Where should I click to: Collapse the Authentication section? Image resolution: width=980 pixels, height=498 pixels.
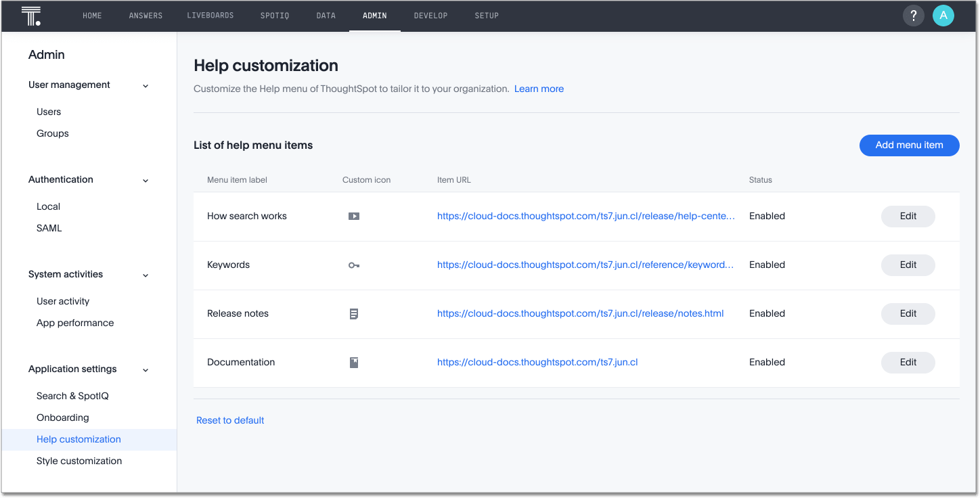[146, 180]
